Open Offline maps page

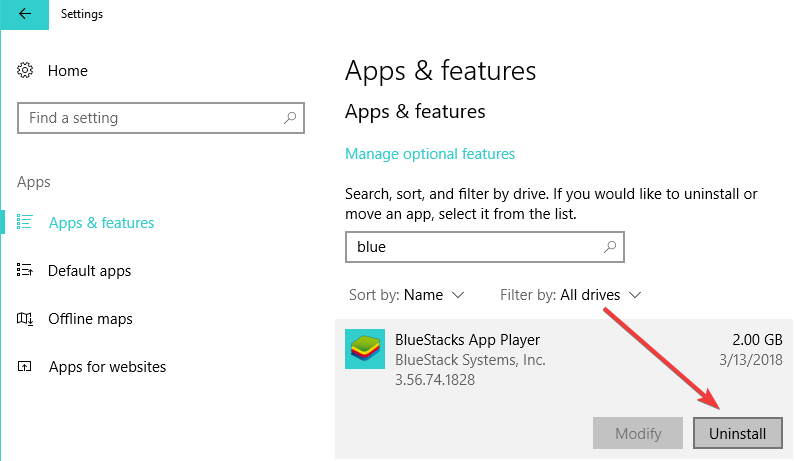(90, 318)
